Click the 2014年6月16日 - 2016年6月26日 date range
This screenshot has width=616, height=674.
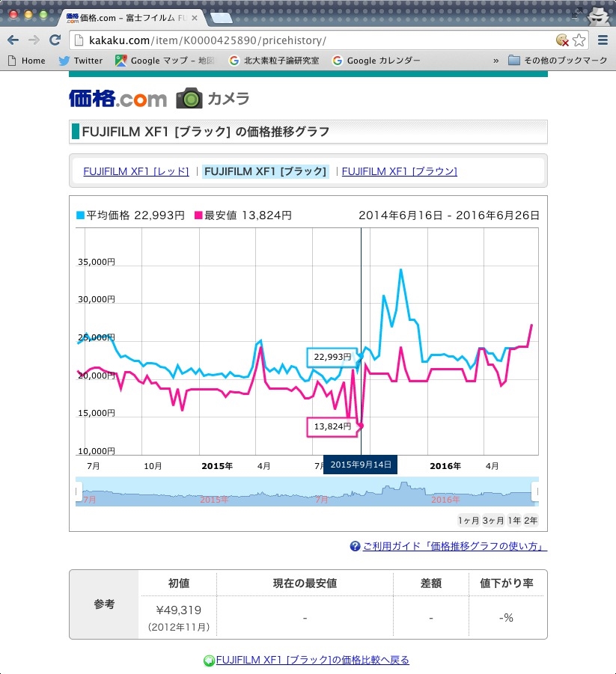click(449, 215)
